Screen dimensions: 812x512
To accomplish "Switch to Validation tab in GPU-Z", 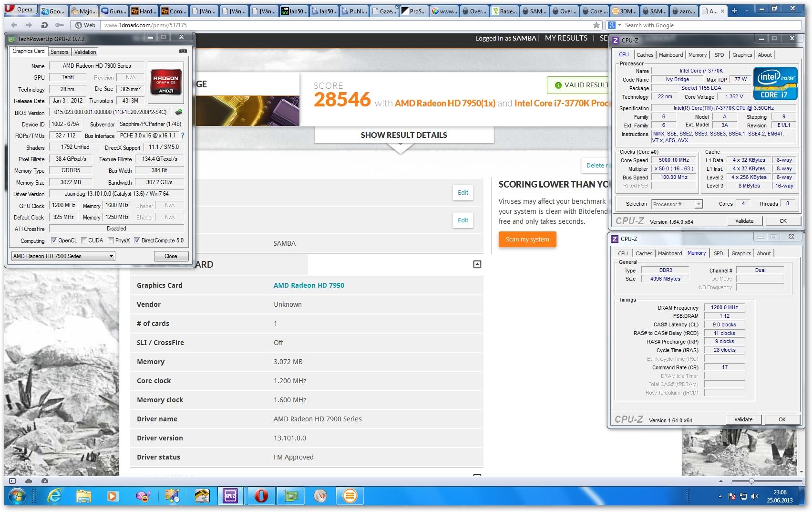I will pyautogui.click(x=85, y=52).
